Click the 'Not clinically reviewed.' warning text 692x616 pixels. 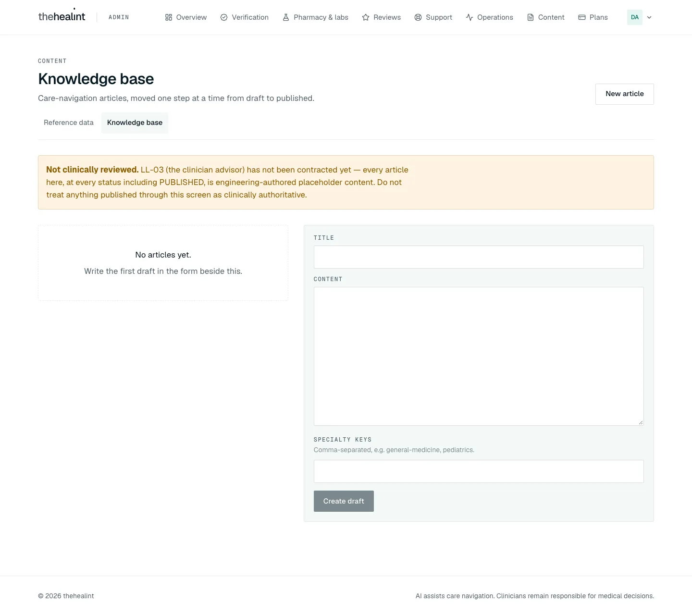(92, 170)
